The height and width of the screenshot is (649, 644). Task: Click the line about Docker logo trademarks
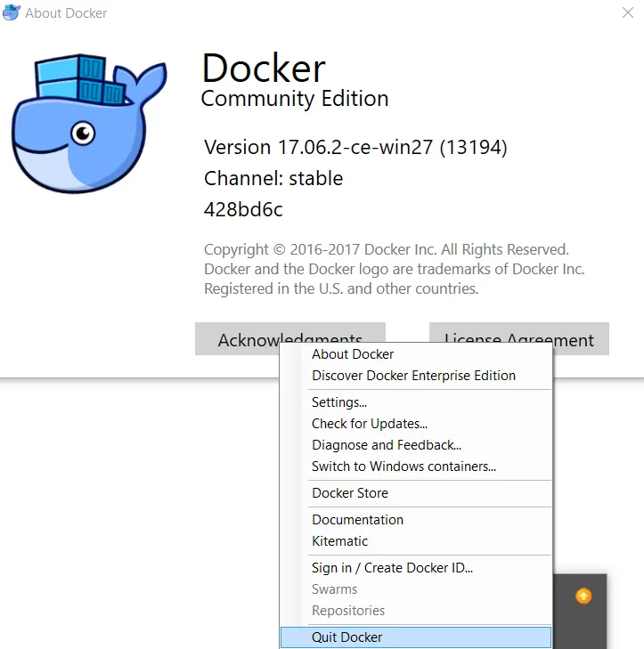coord(395,269)
